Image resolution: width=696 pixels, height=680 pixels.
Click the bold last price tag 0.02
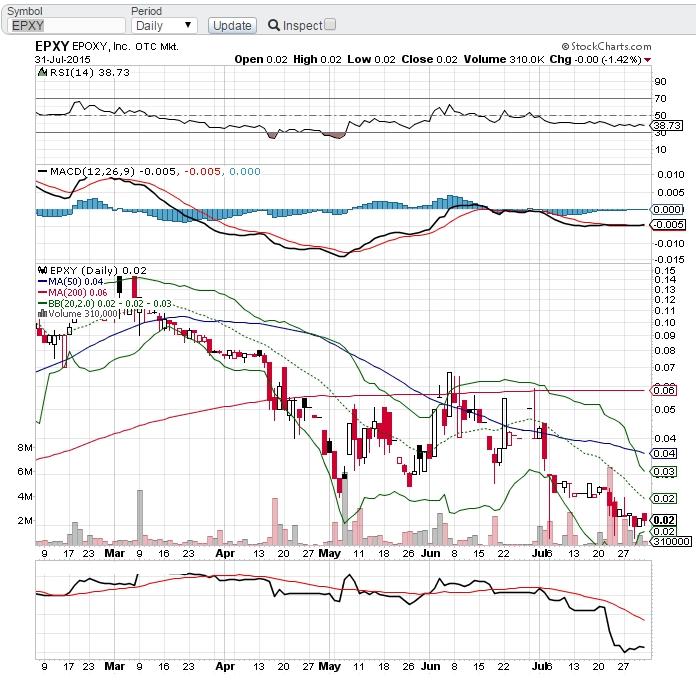pos(664,520)
